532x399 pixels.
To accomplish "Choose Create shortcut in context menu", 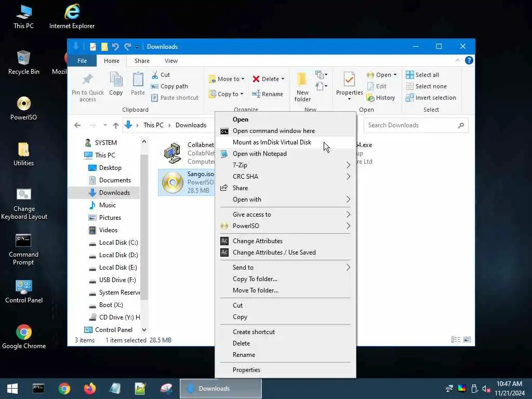I will (285, 332).
